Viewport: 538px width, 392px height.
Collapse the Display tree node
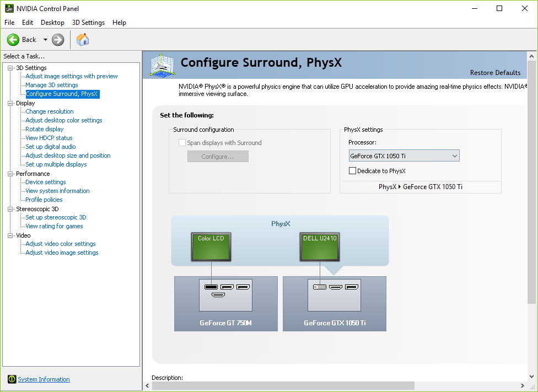(10, 103)
